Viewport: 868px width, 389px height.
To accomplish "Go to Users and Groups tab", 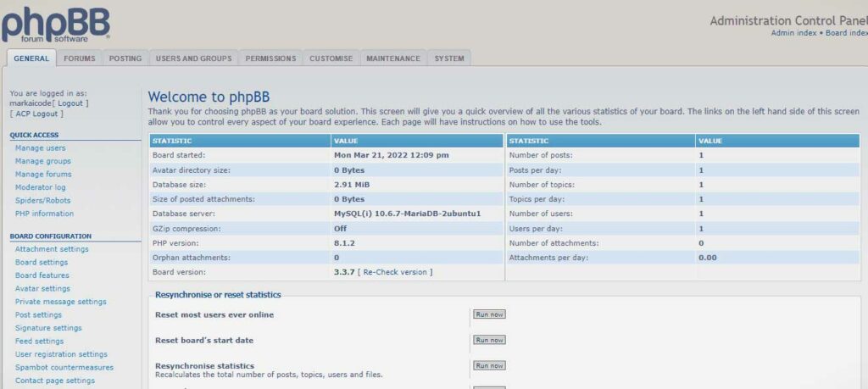I will point(194,58).
